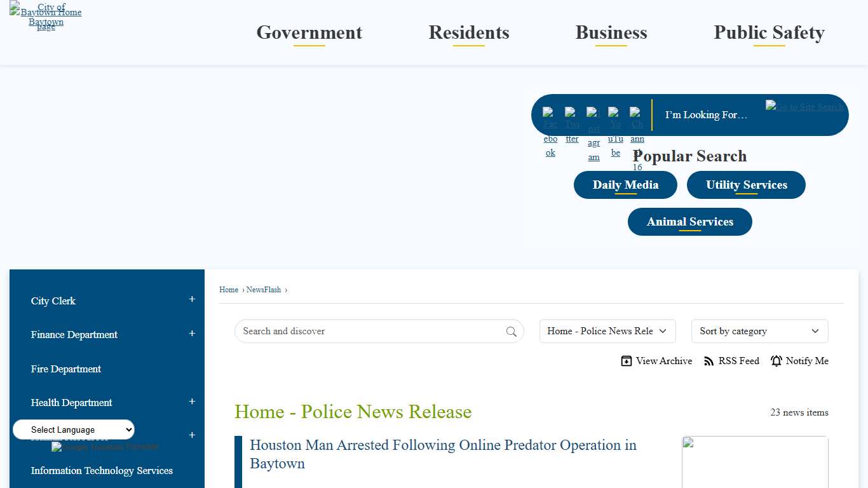This screenshot has height=488, width=868.
Task: Open the RSS Feed icon link
Action: 709,361
